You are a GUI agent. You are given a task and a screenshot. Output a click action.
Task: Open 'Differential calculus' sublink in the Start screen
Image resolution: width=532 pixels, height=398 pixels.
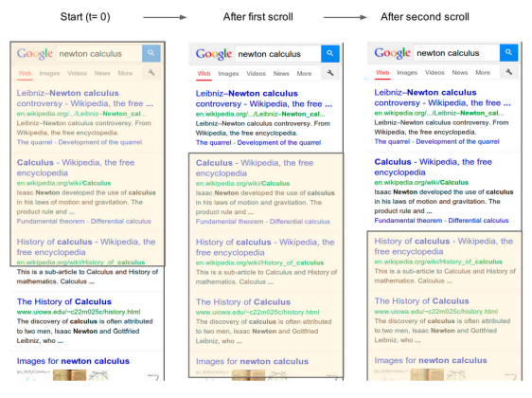[x=121, y=222]
